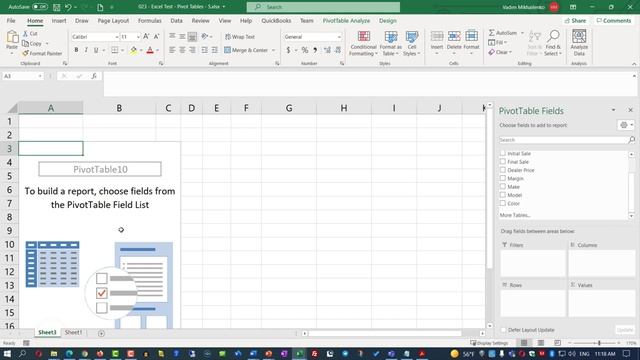Click More Tables link
The width and height of the screenshot is (640, 360).
point(515,215)
